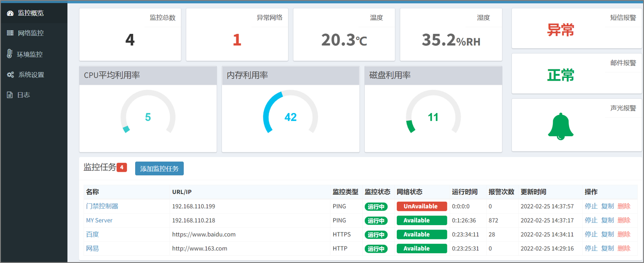Copy the 网易 monitoring task
Screen dimensions: 644x263
coord(607,248)
